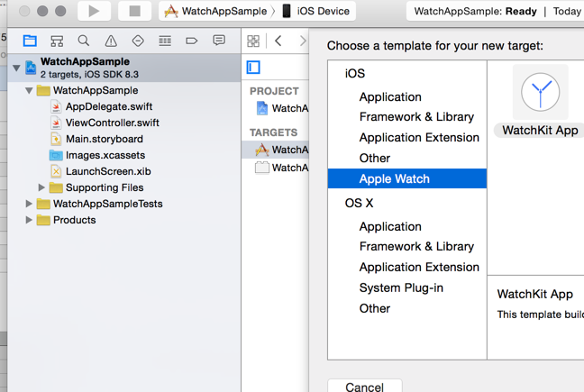The width and height of the screenshot is (584, 392).
Task: Expand the Supporting Files folder
Action: tap(41, 187)
